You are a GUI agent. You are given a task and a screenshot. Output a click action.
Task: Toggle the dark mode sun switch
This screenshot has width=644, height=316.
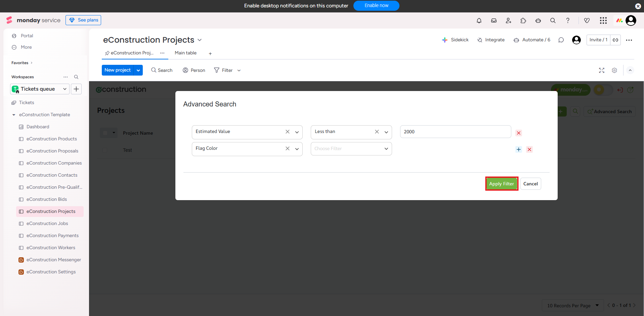coord(603,90)
